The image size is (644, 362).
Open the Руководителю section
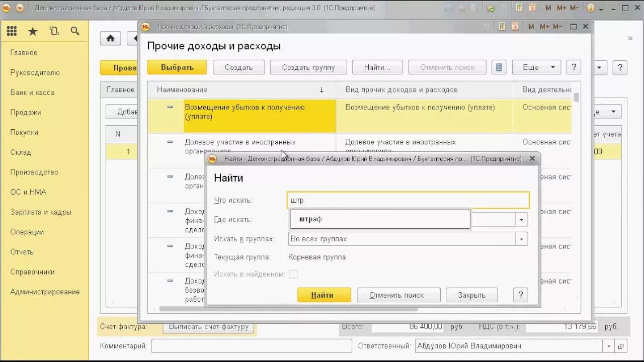pyautogui.click(x=35, y=72)
